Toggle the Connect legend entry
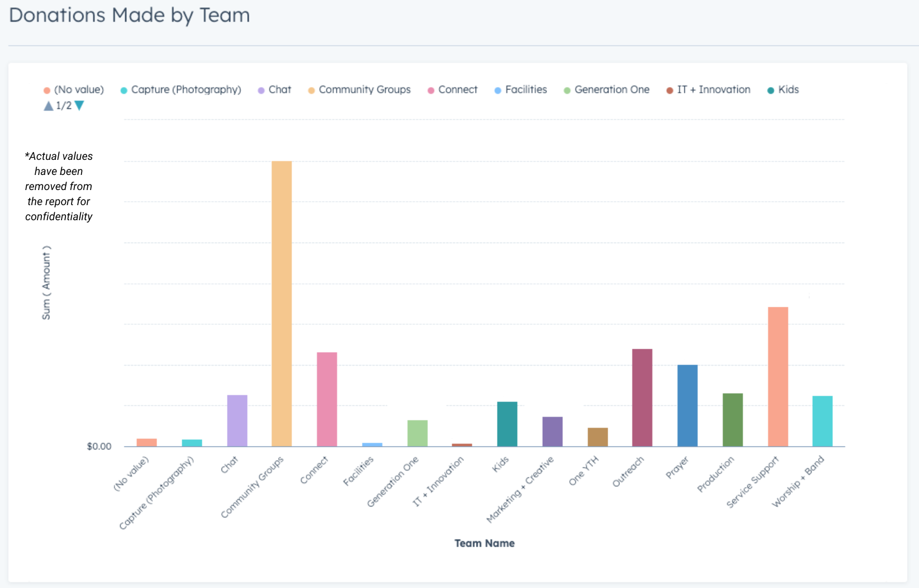The image size is (919, 588). click(452, 89)
